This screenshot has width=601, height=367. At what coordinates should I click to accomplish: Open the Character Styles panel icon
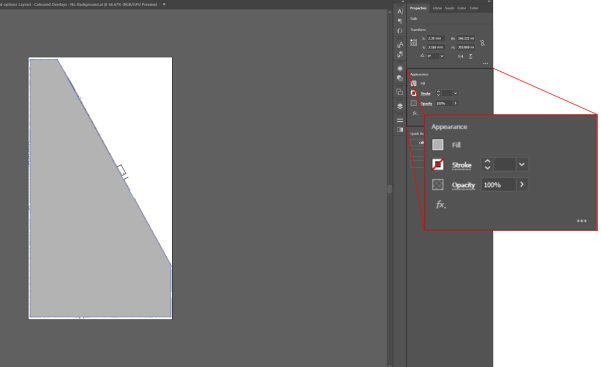coord(400,45)
